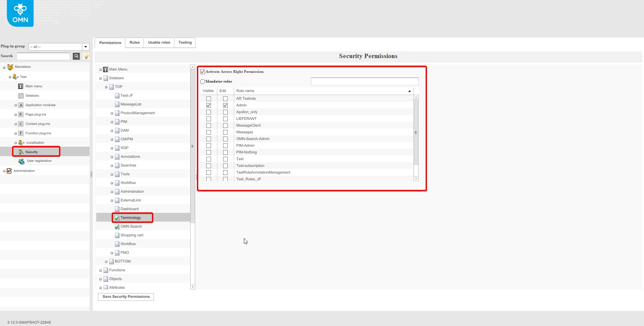The image size is (644, 326).
Task: Open the Plug-in group dropdown
Action: click(86, 47)
